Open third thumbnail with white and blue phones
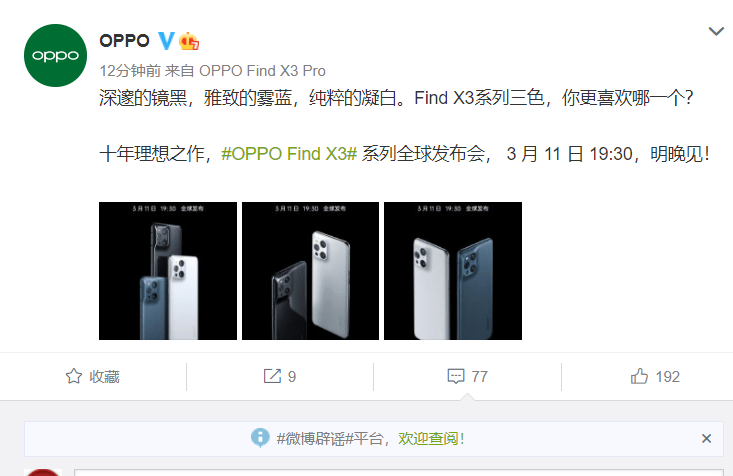The height and width of the screenshot is (476, 733). click(x=453, y=271)
